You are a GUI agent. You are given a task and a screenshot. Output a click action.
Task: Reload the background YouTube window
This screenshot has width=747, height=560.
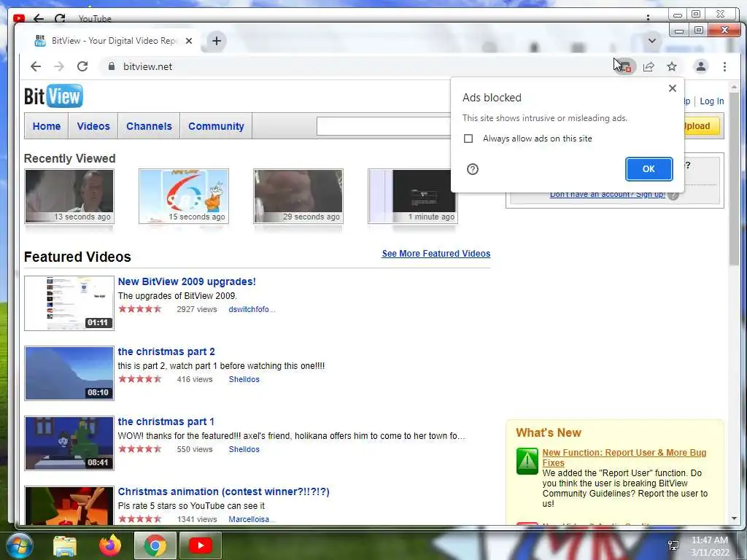pyautogui.click(x=60, y=18)
